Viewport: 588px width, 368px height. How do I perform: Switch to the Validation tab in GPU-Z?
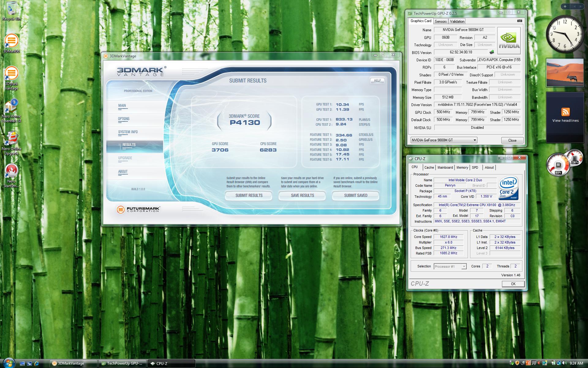point(457,21)
